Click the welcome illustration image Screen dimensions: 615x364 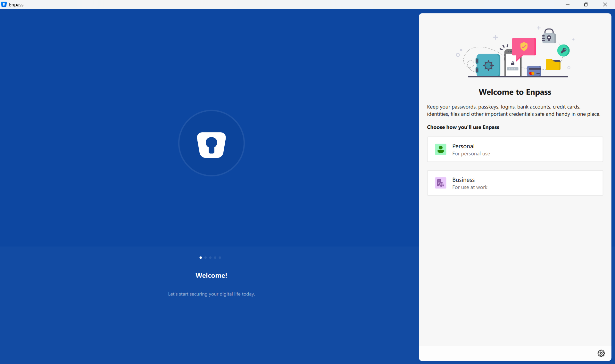click(x=515, y=52)
